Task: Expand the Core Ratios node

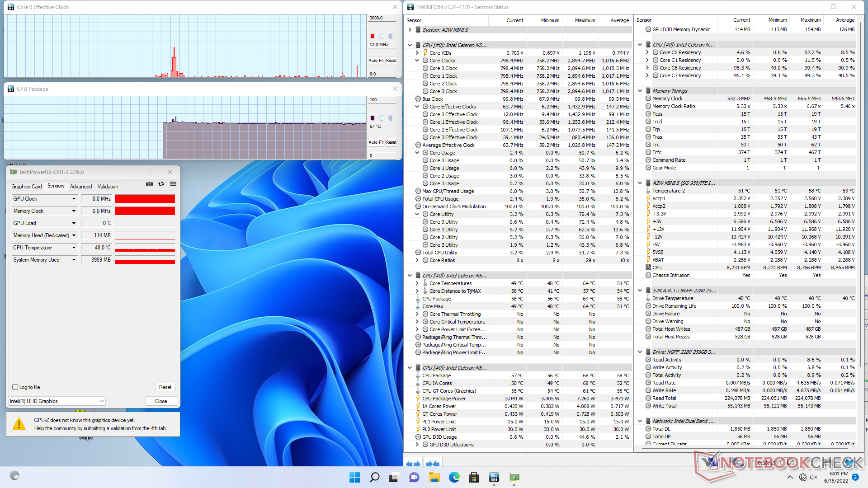Action: coord(417,260)
